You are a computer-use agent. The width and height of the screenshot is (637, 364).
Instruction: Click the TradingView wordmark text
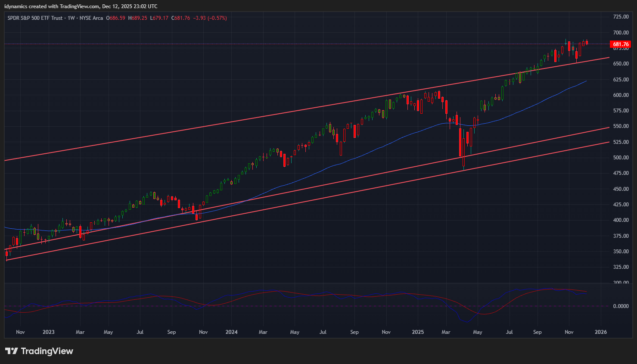pos(47,351)
